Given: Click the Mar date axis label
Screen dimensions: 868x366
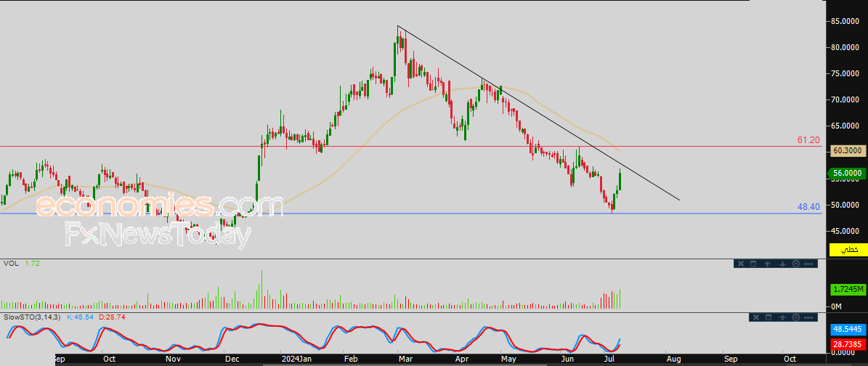Looking at the screenshot, I should (x=406, y=359).
